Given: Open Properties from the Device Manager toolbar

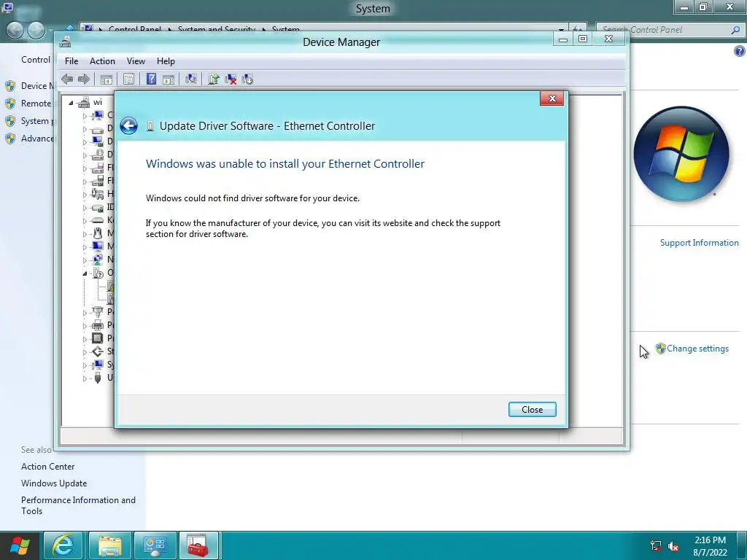Looking at the screenshot, I should pyautogui.click(x=128, y=79).
